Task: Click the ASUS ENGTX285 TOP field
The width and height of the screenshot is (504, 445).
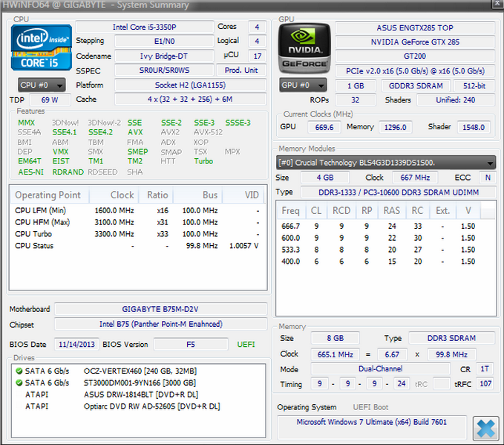Action: point(415,28)
